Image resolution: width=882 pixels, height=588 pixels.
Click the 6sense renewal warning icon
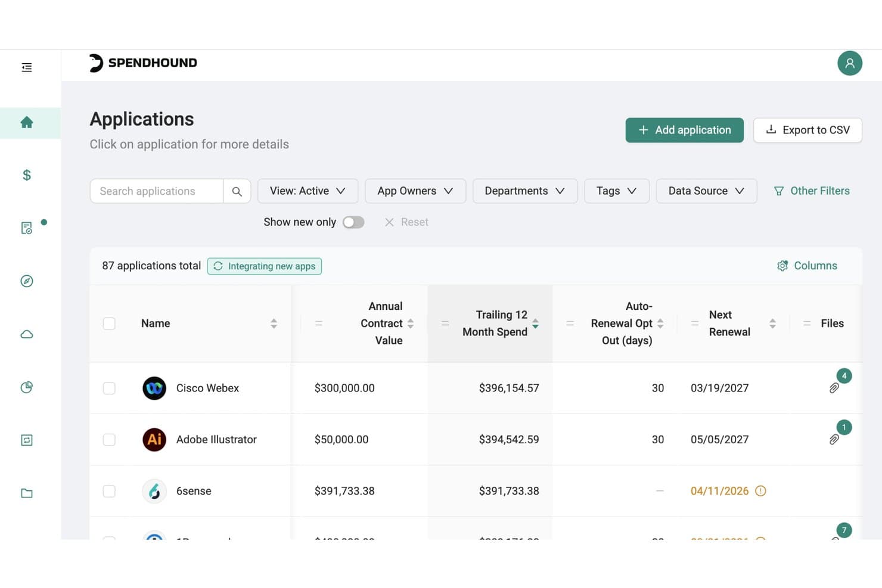pos(760,491)
